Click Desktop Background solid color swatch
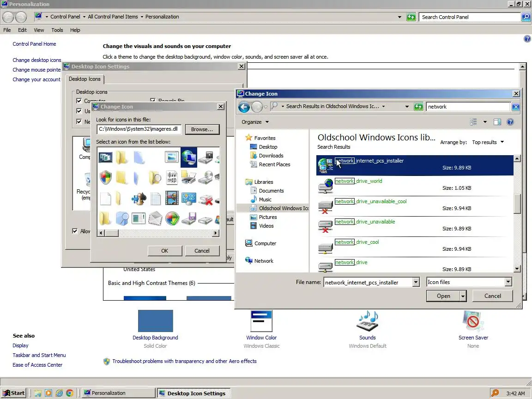532x399 pixels. pos(155,321)
